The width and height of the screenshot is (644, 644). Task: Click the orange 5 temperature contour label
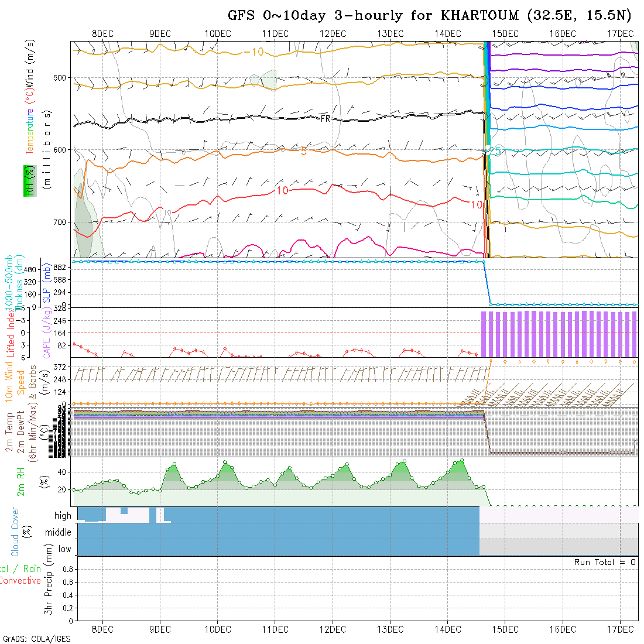coord(303,151)
